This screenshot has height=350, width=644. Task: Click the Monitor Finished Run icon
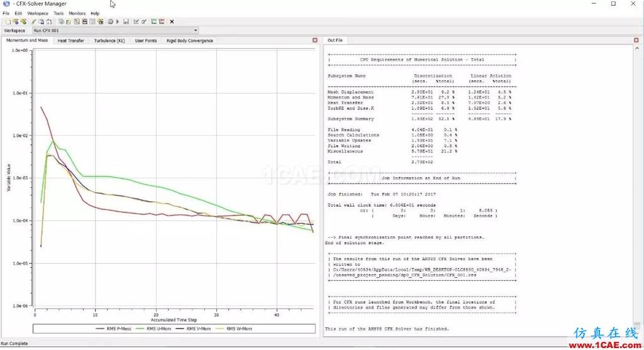click(23, 21)
